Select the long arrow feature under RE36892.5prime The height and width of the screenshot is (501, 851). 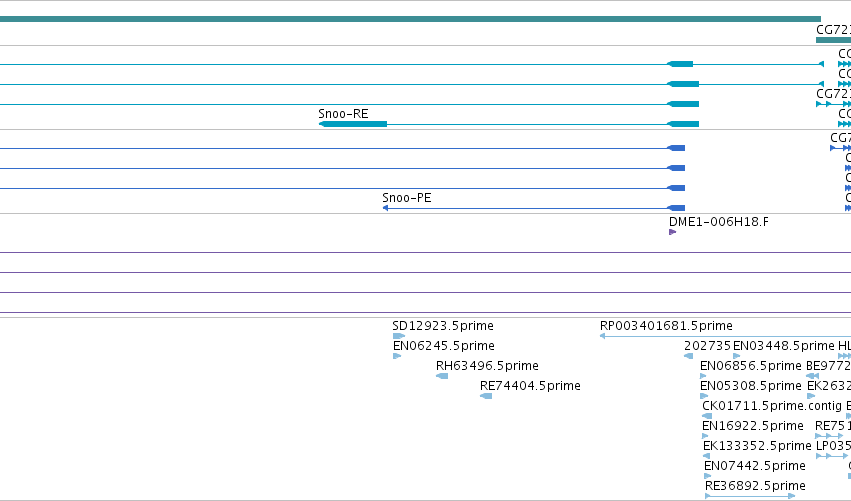click(750, 496)
